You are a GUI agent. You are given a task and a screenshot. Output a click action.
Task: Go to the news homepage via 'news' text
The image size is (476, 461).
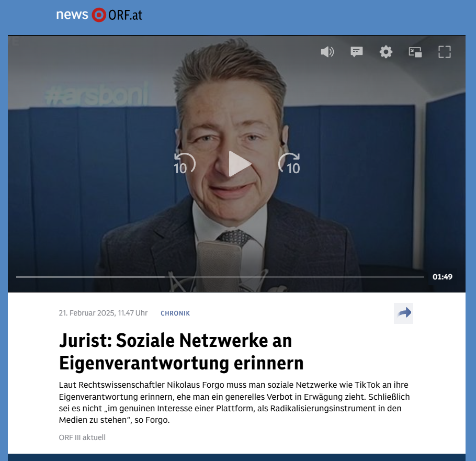point(72,15)
